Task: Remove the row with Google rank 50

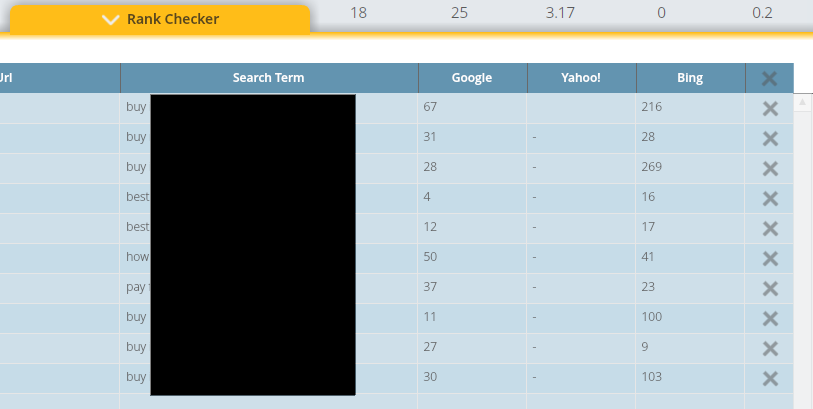Action: (770, 258)
